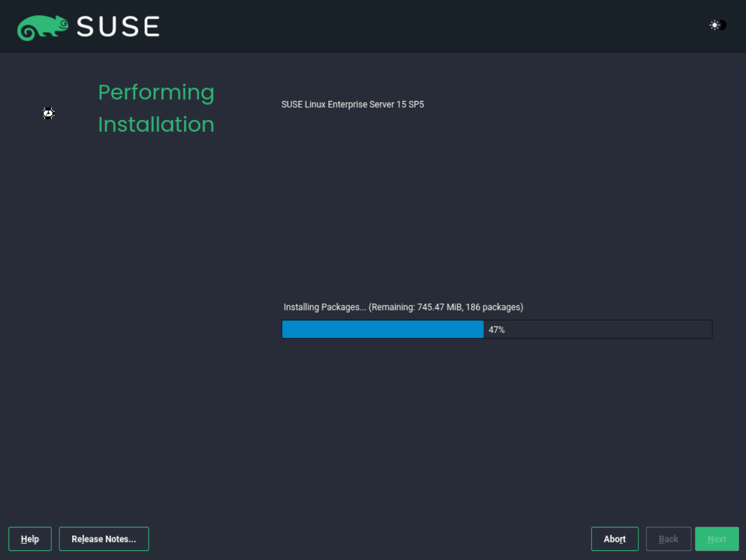This screenshot has height=560, width=746.
Task: Select the 'Installing Packages...' remaining status text
Action: point(403,307)
